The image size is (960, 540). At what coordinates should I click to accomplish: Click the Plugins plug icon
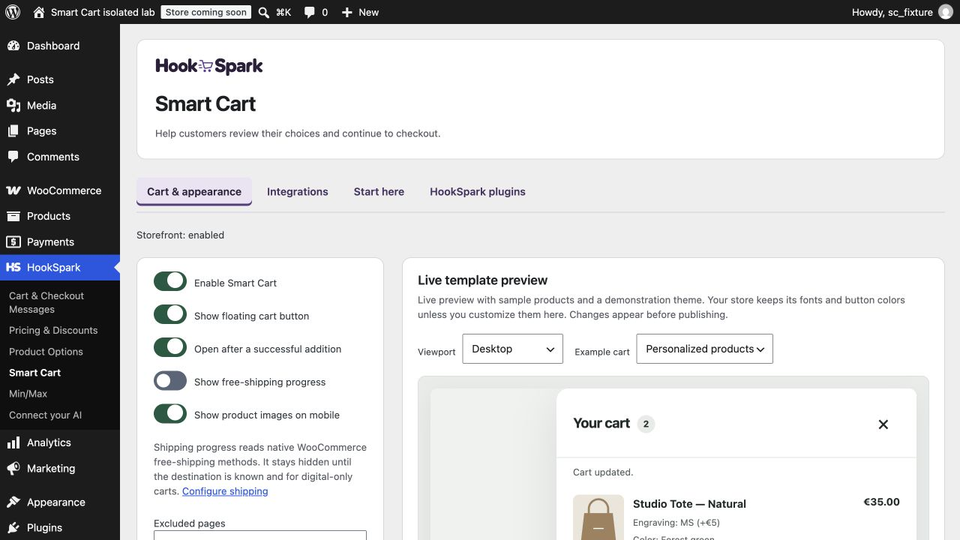(x=13, y=528)
